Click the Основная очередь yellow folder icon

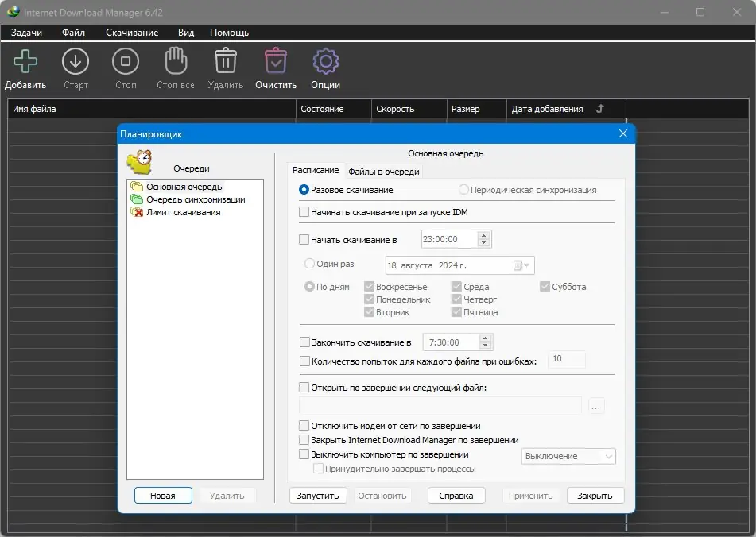coord(137,187)
